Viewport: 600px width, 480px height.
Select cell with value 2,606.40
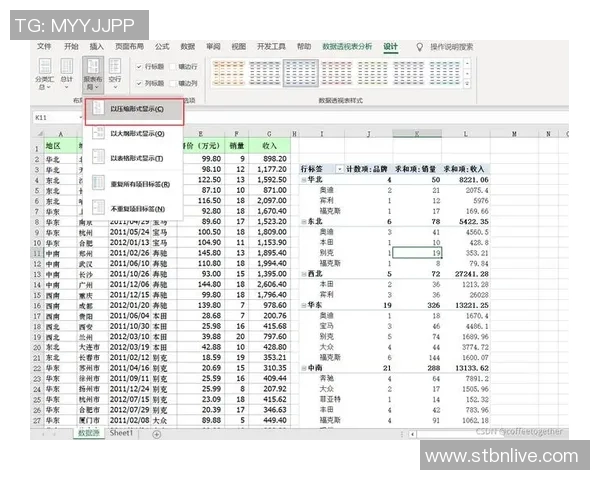269,284
